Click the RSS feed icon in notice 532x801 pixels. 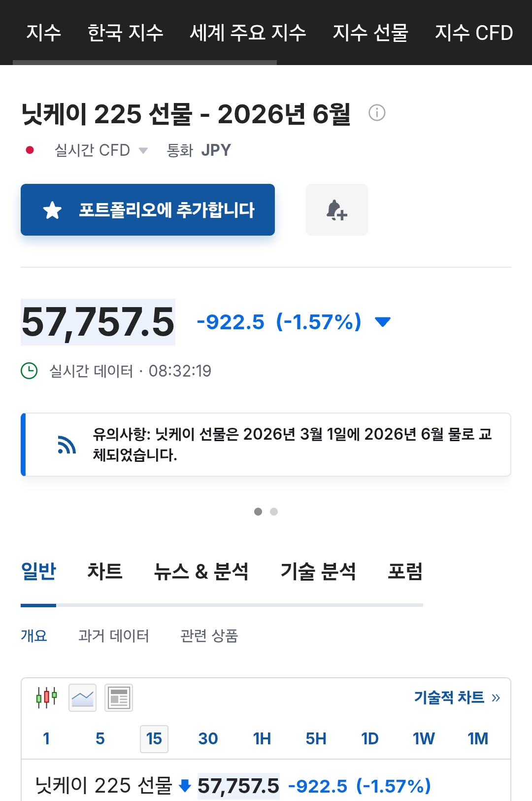[66, 445]
